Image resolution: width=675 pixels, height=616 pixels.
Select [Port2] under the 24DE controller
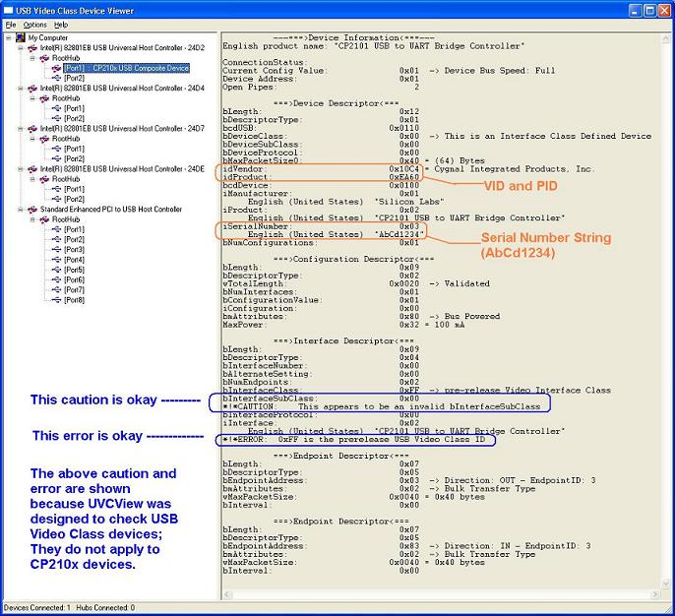coord(74,200)
